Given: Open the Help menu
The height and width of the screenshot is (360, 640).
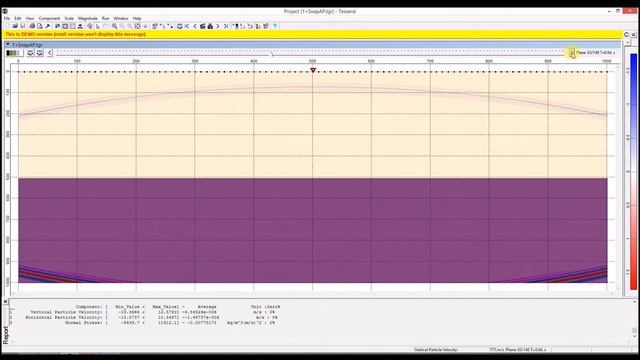Looking at the screenshot, I should [137, 18].
